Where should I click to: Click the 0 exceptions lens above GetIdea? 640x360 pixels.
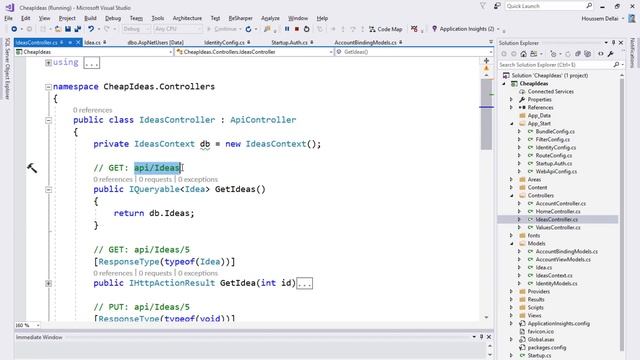[198, 273]
